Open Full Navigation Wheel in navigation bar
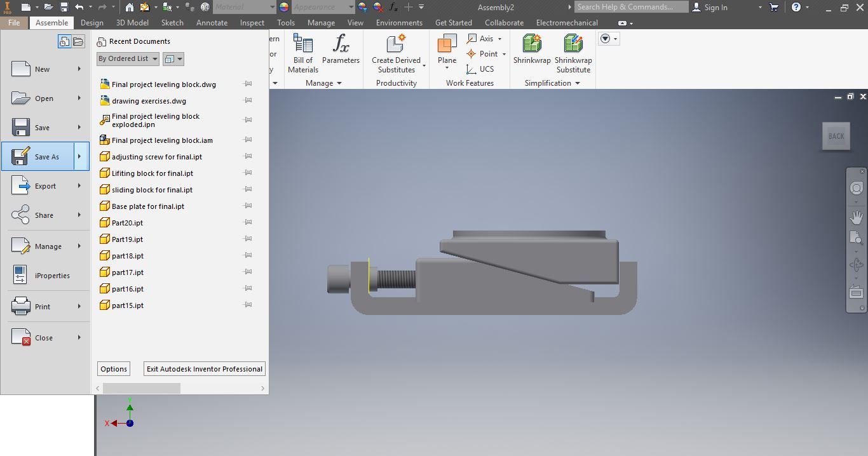Image resolution: width=868 pixels, height=456 pixels. pyautogui.click(x=856, y=188)
